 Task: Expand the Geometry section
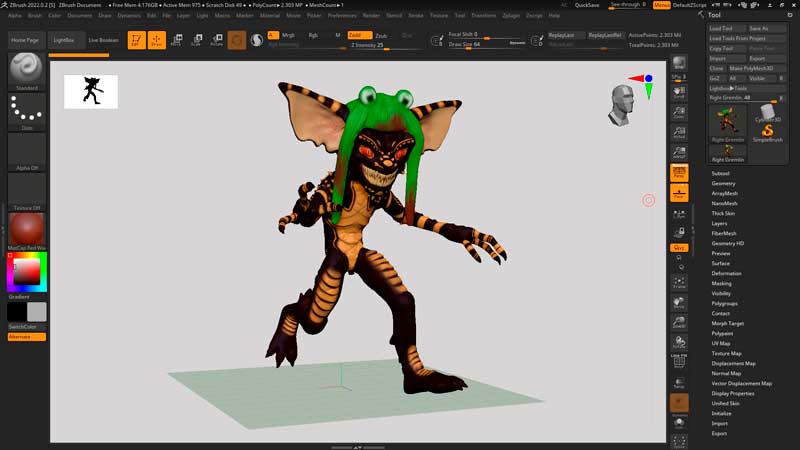(x=723, y=183)
